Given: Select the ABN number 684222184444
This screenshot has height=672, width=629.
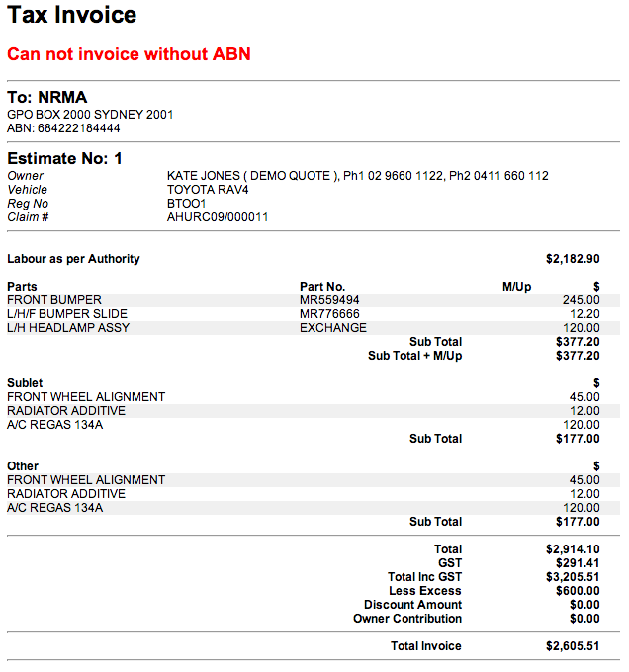Looking at the screenshot, I should (x=63, y=128).
